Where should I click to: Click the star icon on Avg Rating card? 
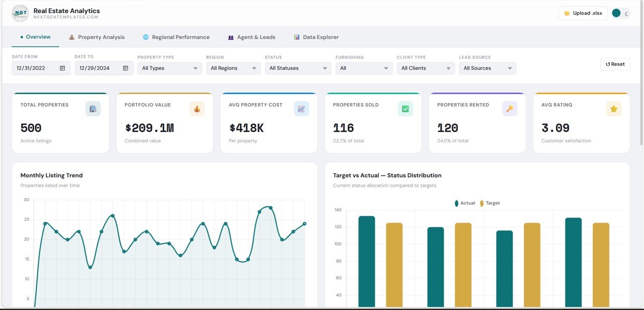(613, 108)
